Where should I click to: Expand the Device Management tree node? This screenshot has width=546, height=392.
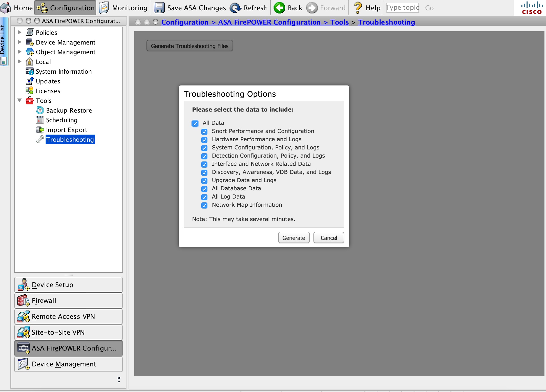coord(19,42)
